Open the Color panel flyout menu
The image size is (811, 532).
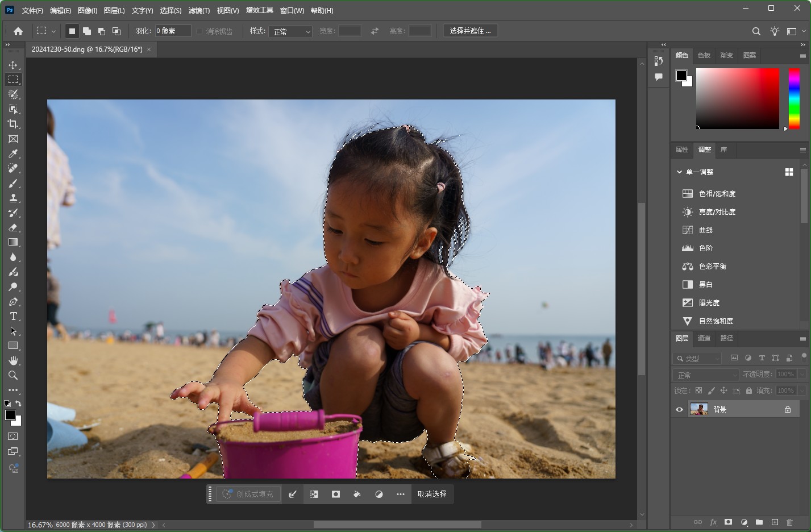tap(802, 56)
